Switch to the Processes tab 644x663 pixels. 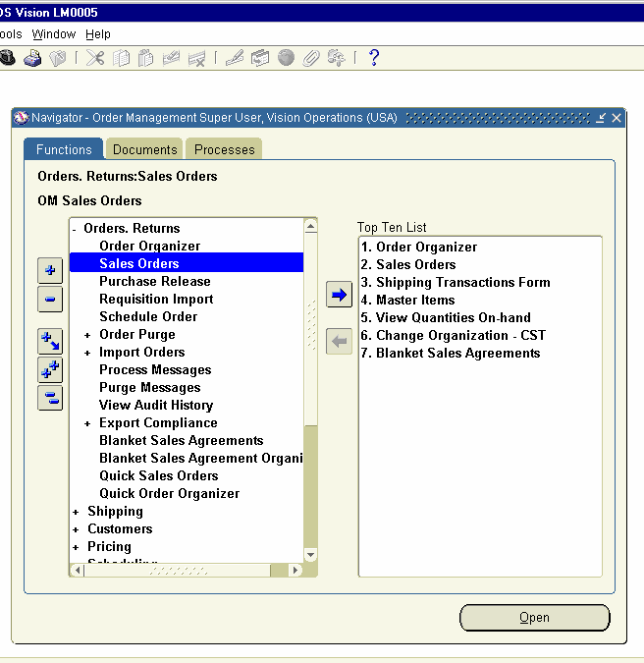pyautogui.click(x=225, y=149)
